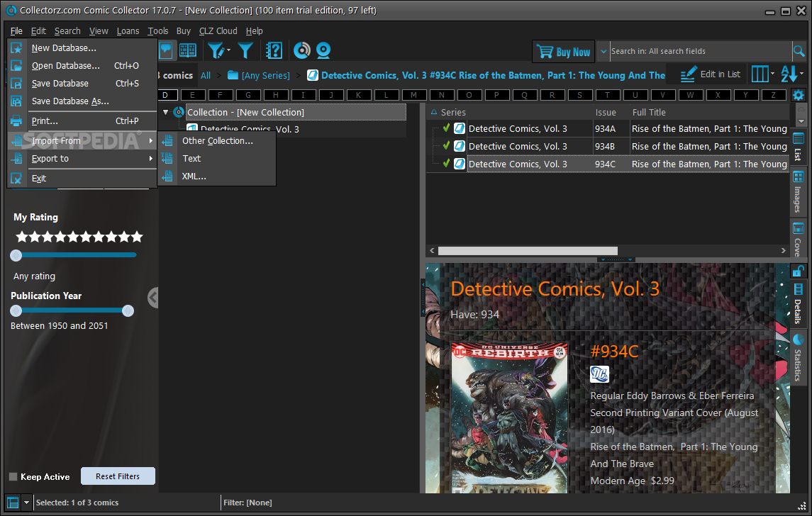Click the folder icon beside Any Series

233,75
